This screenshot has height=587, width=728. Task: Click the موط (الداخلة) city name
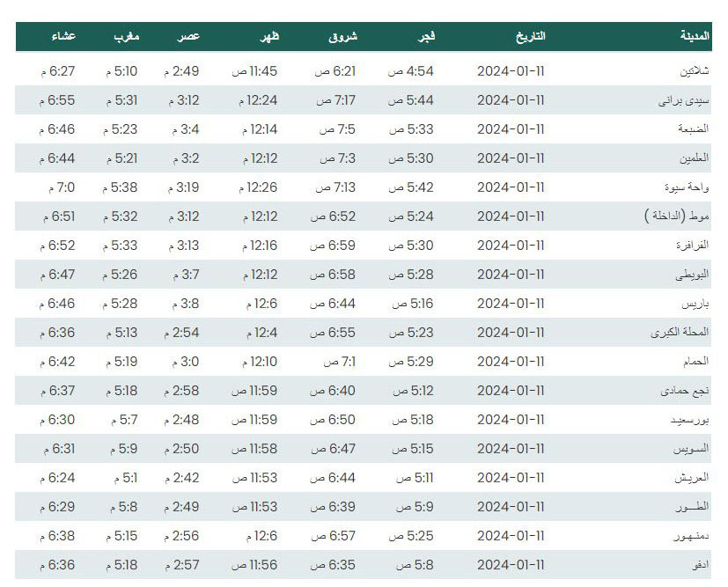pyautogui.click(x=677, y=216)
